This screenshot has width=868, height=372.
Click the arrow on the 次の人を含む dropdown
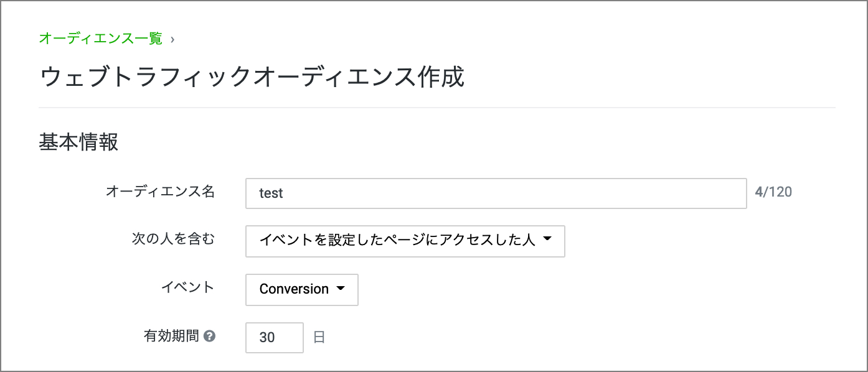click(x=547, y=239)
